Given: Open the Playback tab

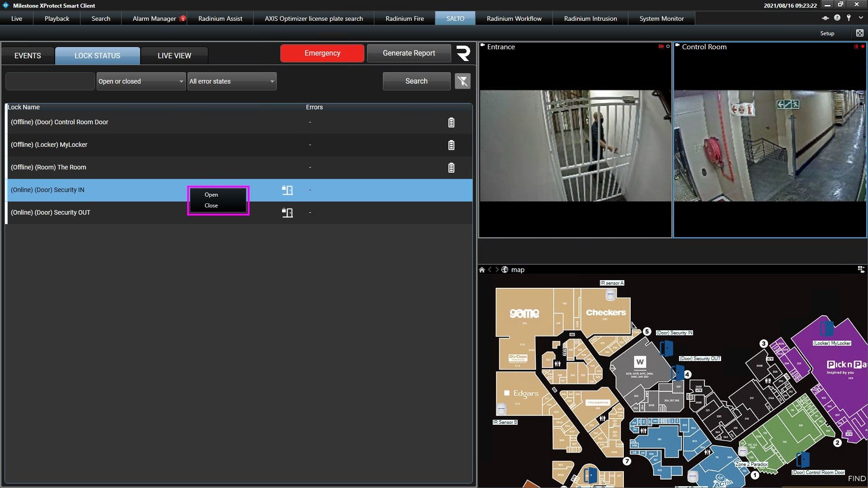Looking at the screenshot, I should pyautogui.click(x=57, y=19).
